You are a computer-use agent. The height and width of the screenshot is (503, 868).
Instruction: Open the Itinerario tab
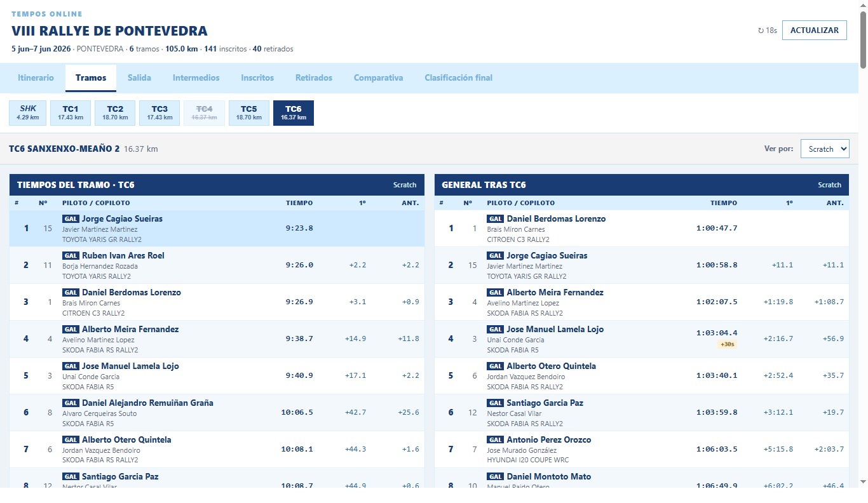tap(36, 77)
